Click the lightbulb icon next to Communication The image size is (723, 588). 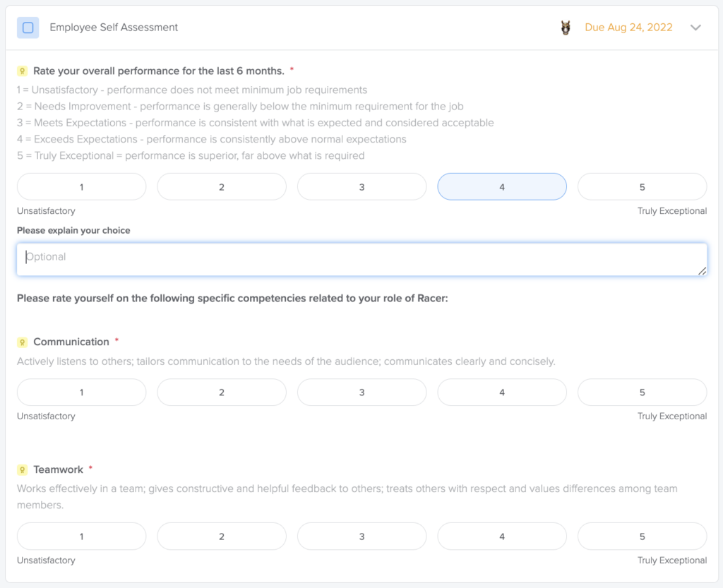23,342
